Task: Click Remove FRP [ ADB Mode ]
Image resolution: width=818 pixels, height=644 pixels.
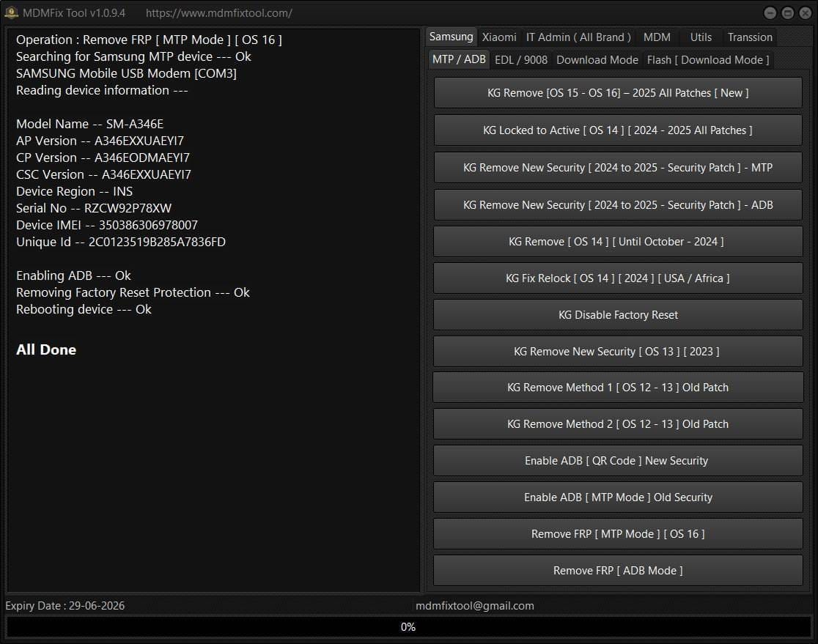Action: tap(617, 570)
